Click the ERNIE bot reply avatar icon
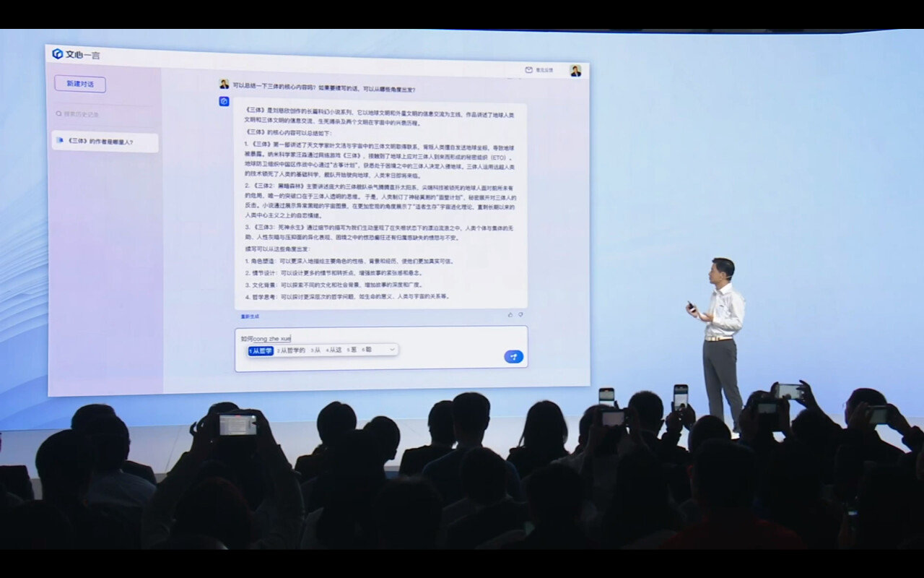 pyautogui.click(x=225, y=101)
